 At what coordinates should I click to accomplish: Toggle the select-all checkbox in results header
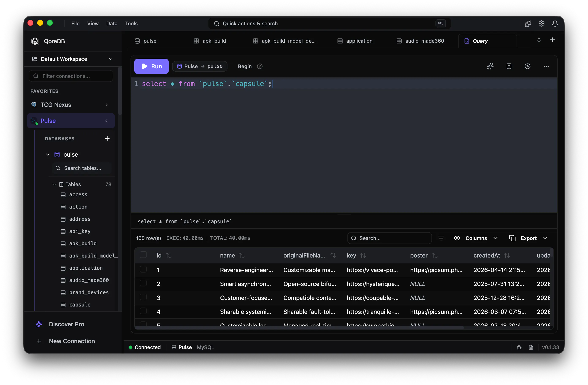pyautogui.click(x=143, y=255)
